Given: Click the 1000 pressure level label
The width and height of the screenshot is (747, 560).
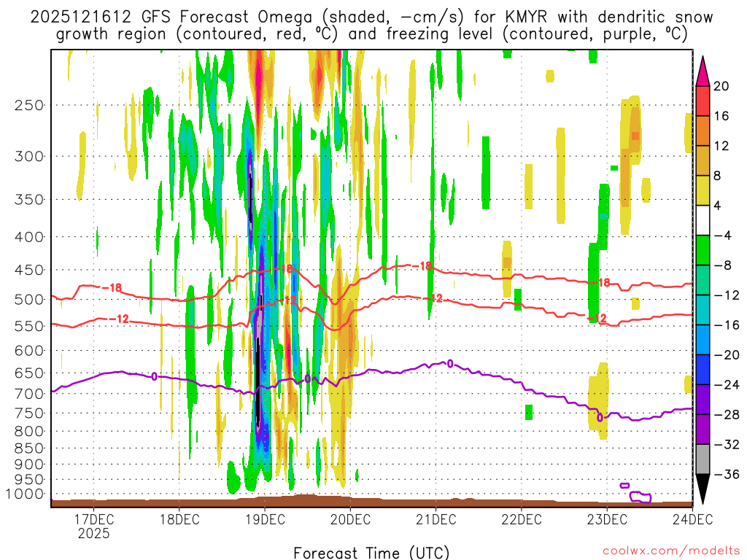Looking at the screenshot, I should (x=24, y=494).
